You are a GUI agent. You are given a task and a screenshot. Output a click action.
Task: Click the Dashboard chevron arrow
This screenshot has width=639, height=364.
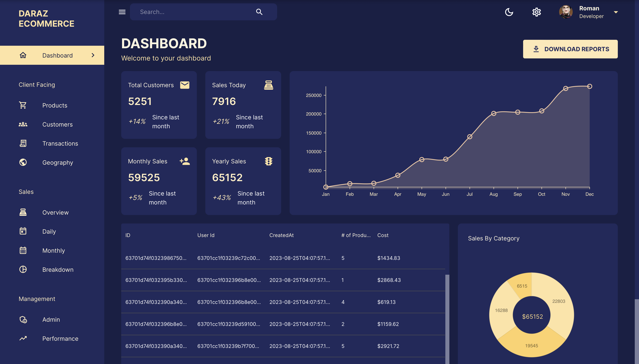93,55
